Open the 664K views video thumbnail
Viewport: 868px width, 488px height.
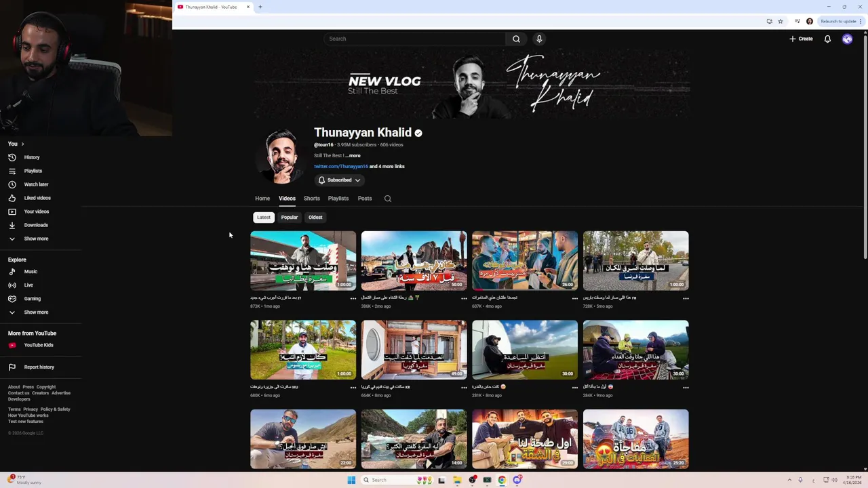click(414, 350)
